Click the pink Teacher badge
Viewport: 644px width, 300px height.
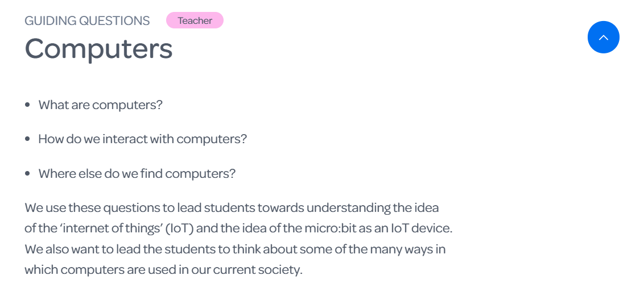[x=195, y=20]
